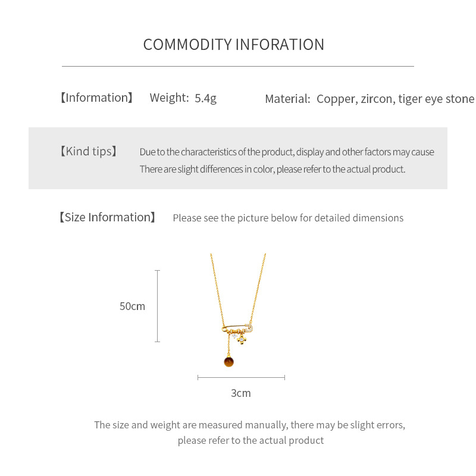This screenshot has height=476, width=476.
Task: Click the horizontal dimension line above 3cm
Action: tap(241, 377)
